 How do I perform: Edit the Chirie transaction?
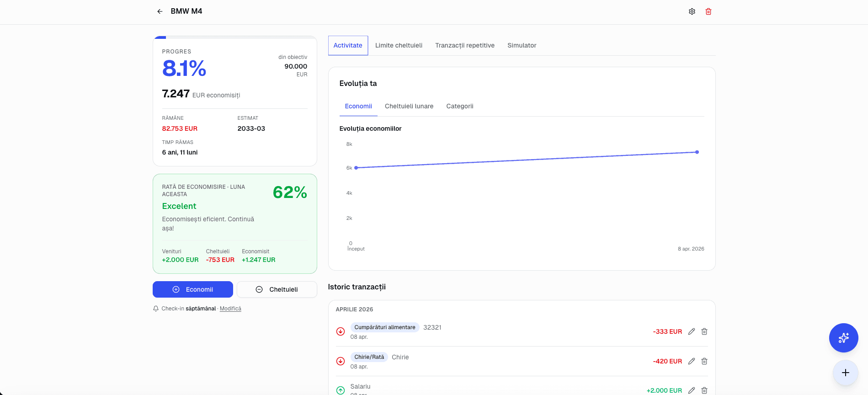pos(692,361)
